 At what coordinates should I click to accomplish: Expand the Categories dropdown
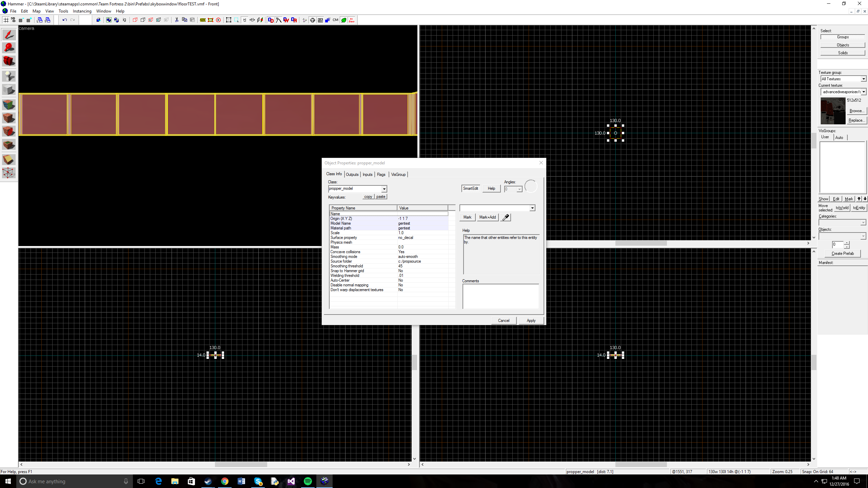click(863, 223)
